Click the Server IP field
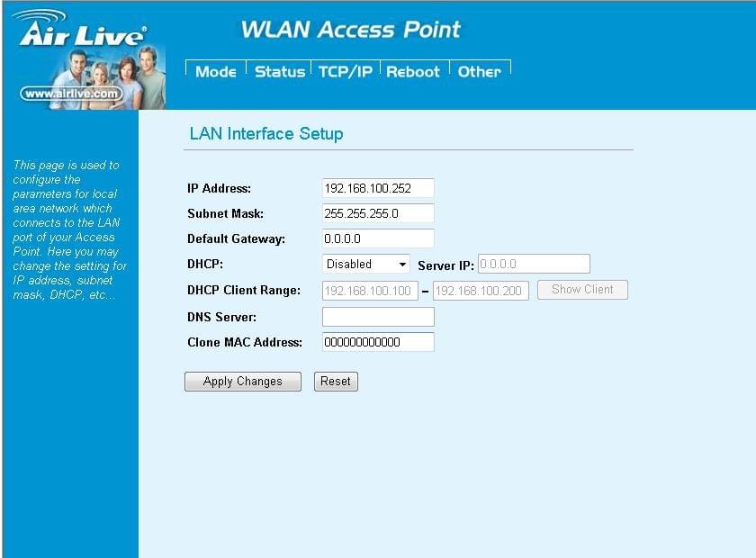Viewport: 756px width, 558px height. coord(534,264)
